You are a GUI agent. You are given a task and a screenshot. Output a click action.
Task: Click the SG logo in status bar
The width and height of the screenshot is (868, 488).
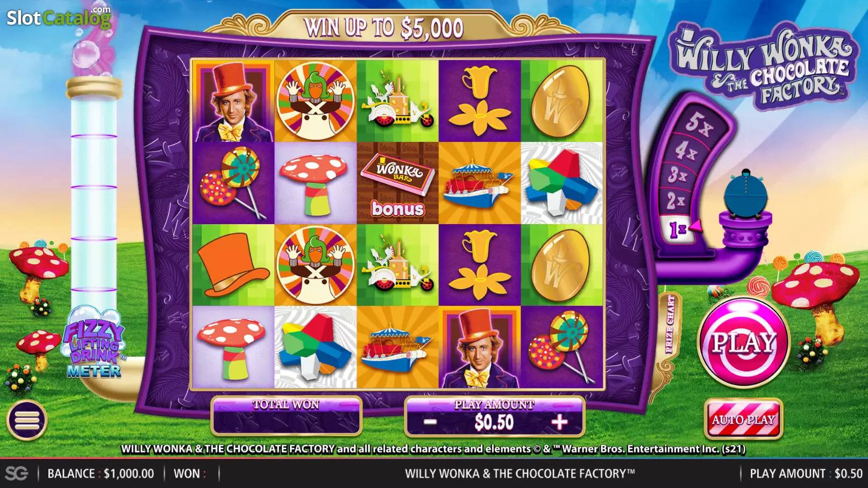pyautogui.click(x=17, y=473)
